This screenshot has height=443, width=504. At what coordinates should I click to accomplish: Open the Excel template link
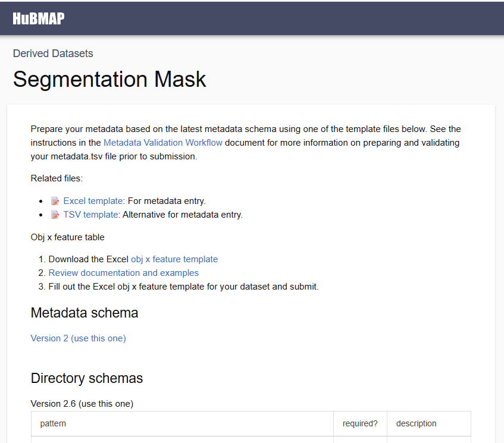93,201
